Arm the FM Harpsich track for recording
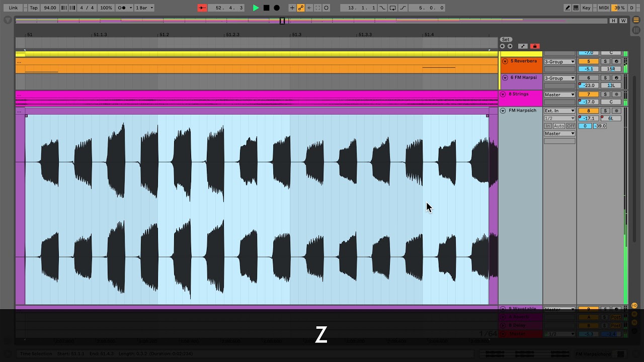 (x=616, y=111)
